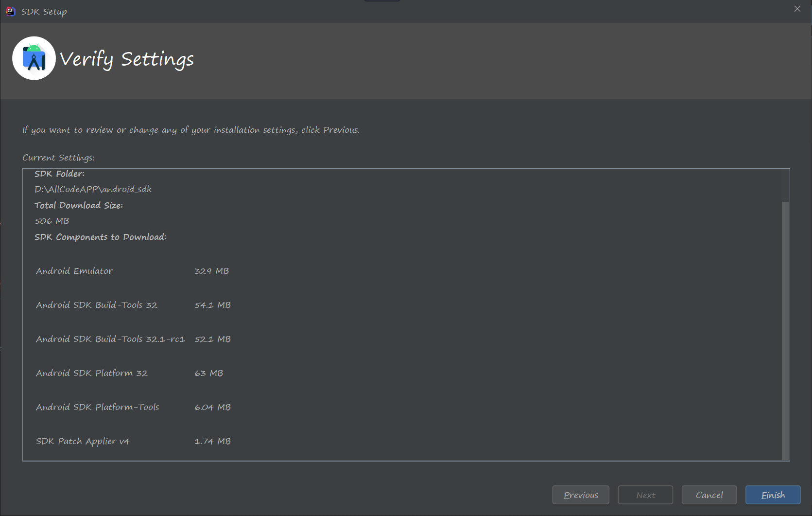The image size is (812, 516).
Task: Click the Total Download Size heading
Action: tap(79, 205)
